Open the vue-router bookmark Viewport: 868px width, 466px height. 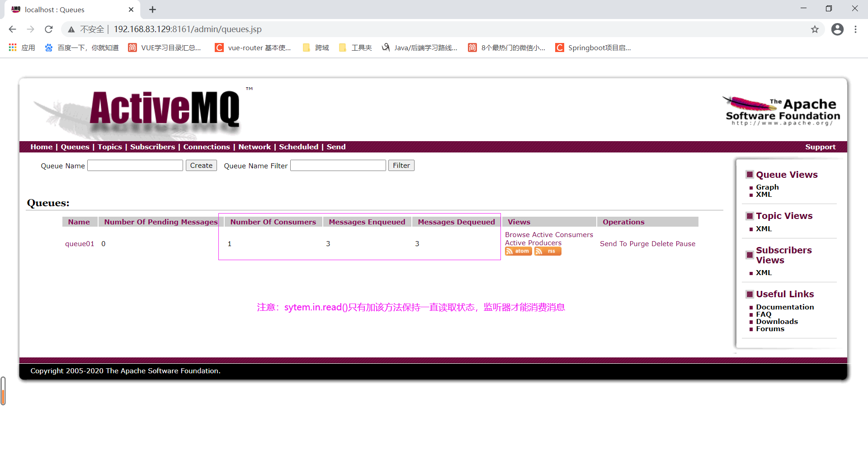click(253, 48)
